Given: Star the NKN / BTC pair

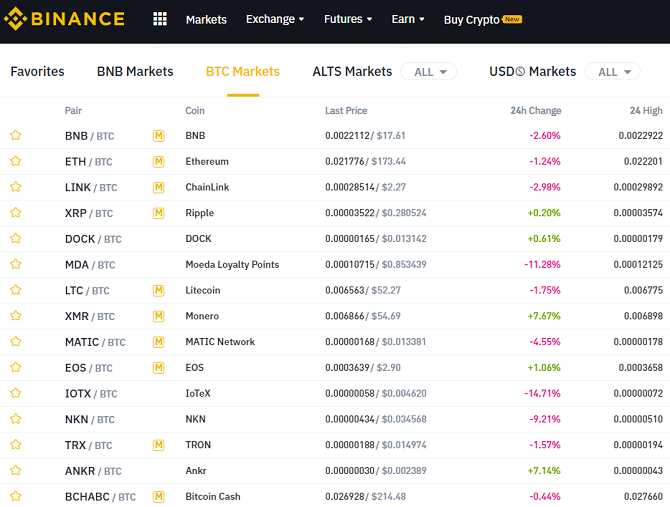Looking at the screenshot, I should (x=16, y=419).
